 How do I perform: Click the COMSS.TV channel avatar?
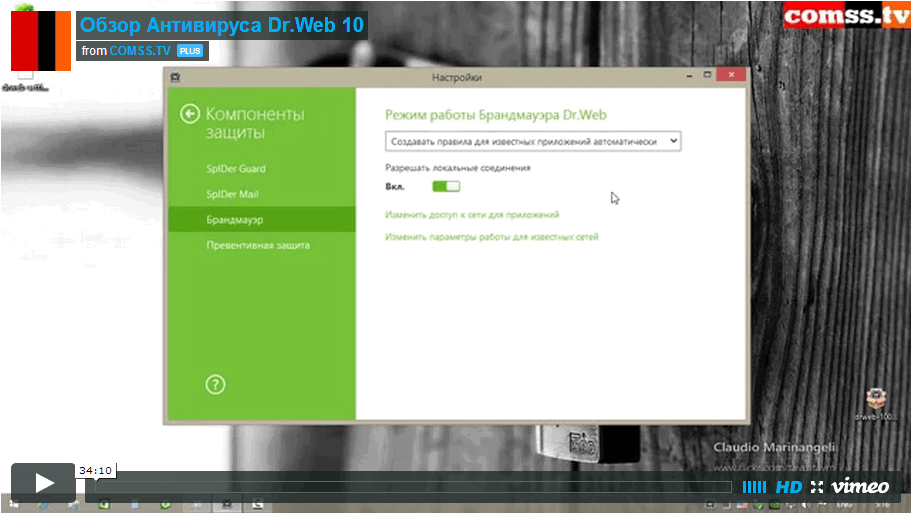point(41,41)
